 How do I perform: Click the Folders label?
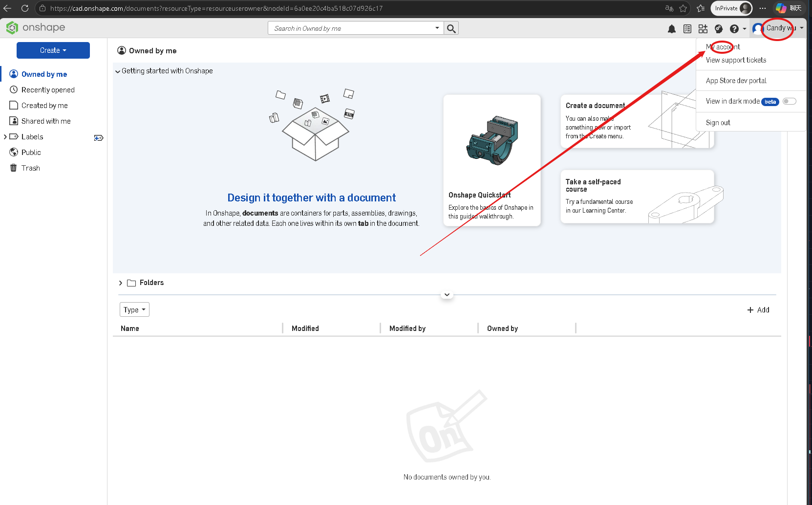[151, 283]
